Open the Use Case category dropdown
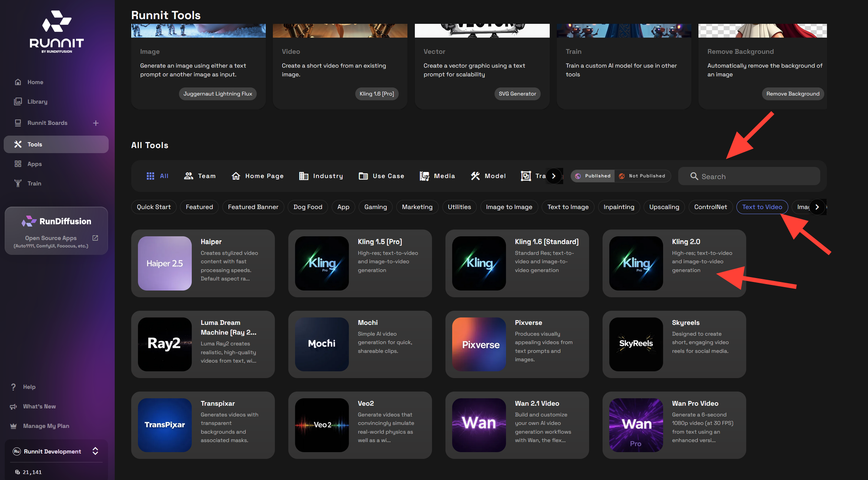The height and width of the screenshot is (480, 868). [381, 176]
